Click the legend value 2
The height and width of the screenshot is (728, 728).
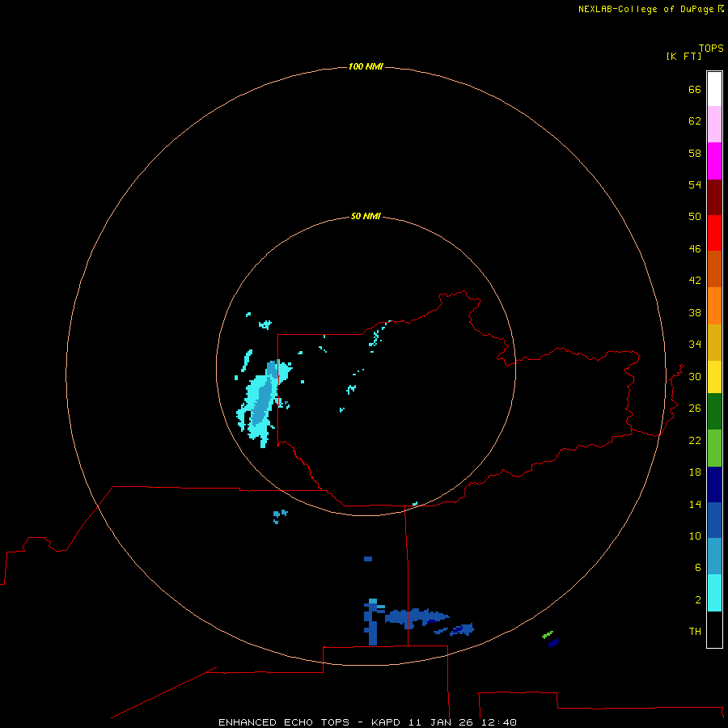698,600
